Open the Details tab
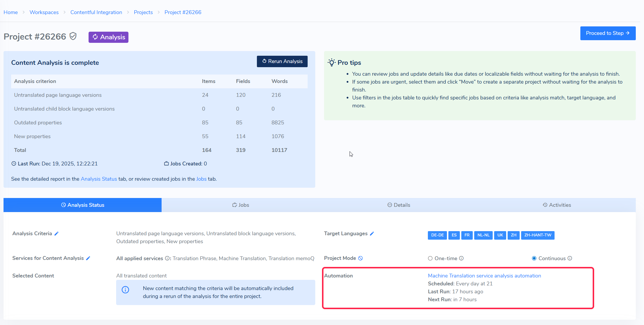This screenshot has height=325, width=644. [399, 205]
